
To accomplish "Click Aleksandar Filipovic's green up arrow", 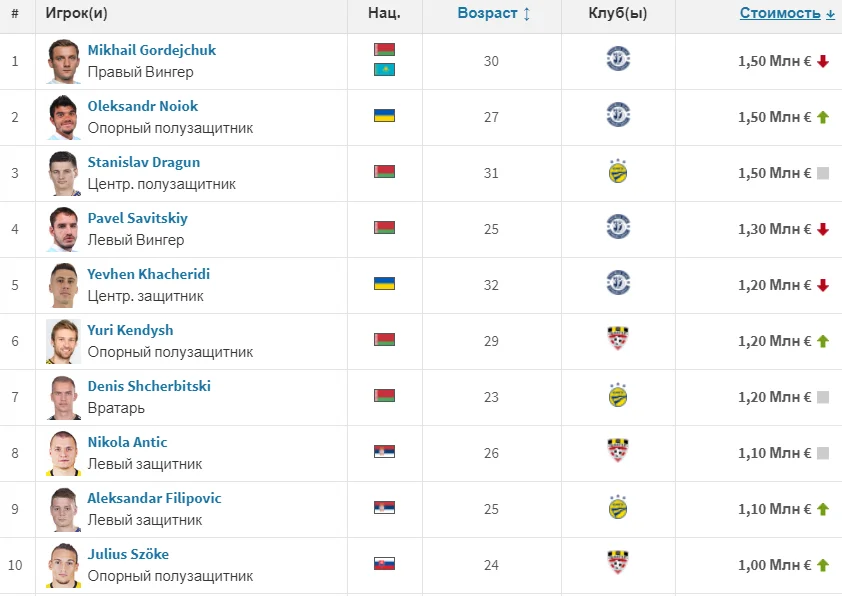I will click(x=823, y=509).
